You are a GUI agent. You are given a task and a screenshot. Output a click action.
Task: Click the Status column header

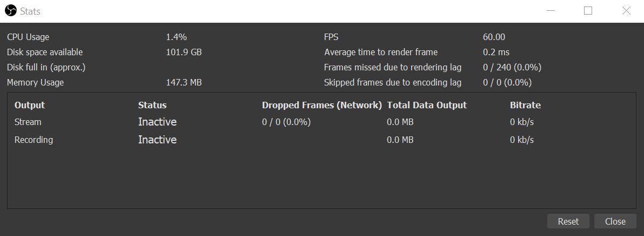click(152, 105)
